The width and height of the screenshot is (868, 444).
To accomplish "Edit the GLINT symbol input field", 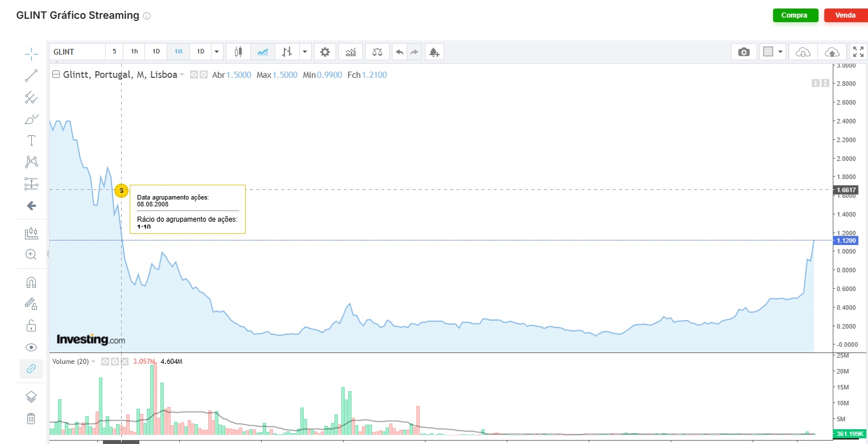I will pos(77,52).
